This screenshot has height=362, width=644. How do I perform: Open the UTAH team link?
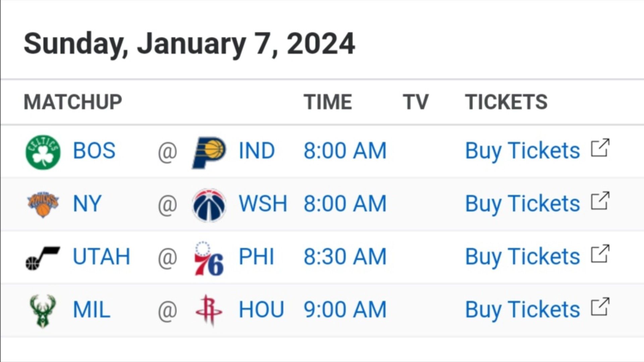[102, 256]
